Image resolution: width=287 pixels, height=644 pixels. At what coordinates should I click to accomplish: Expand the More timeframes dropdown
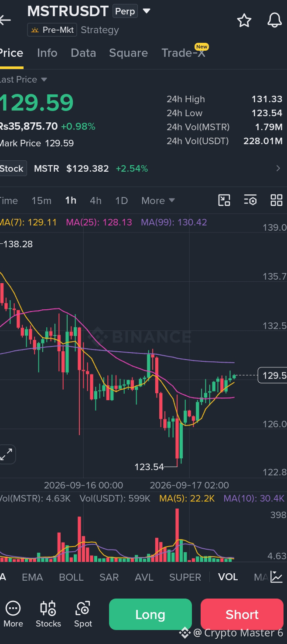pos(158,201)
